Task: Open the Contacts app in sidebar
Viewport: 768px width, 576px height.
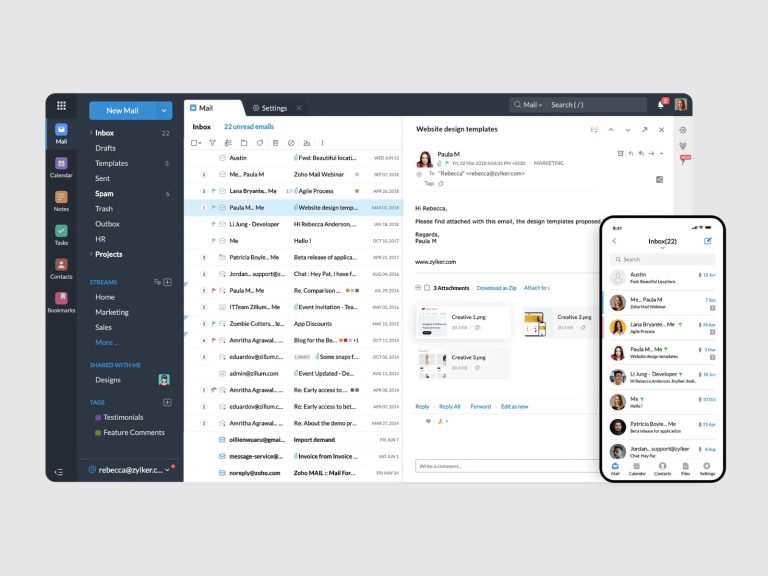Action: (61, 269)
